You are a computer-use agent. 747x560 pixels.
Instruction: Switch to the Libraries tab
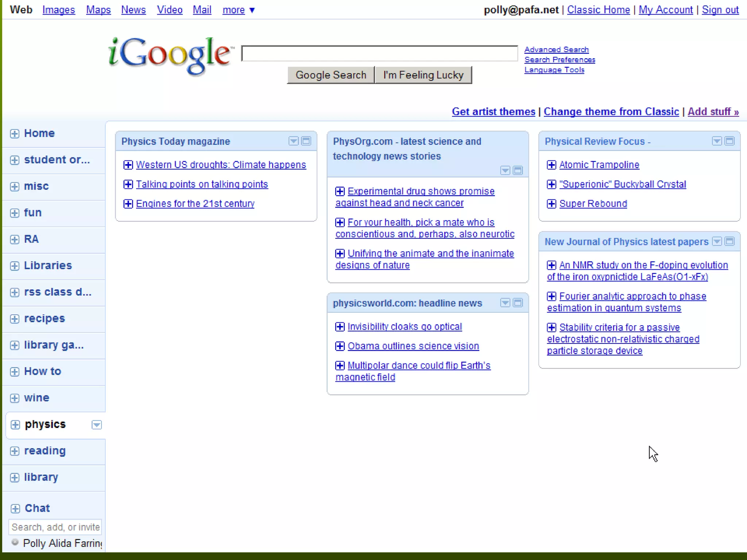[x=48, y=265]
